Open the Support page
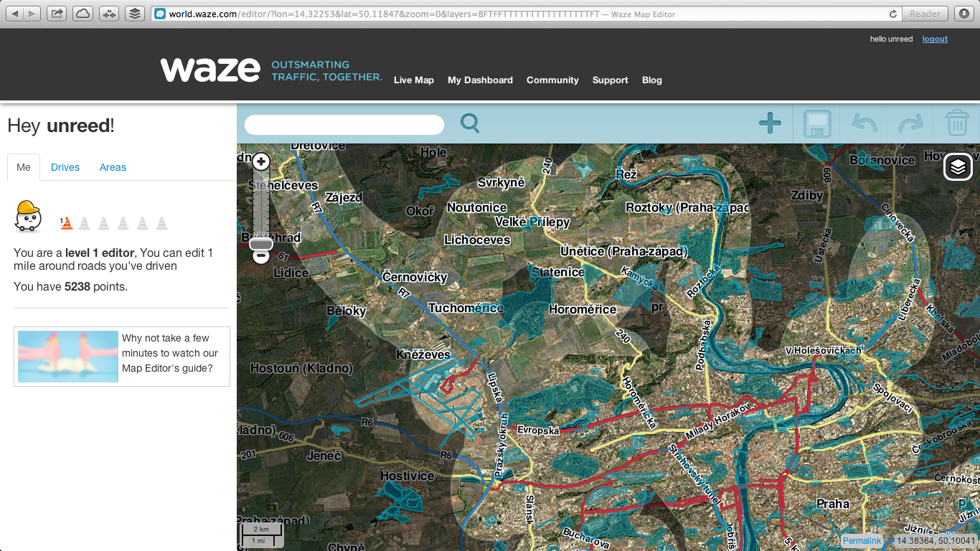Viewport: 980px width, 551px height. [611, 80]
